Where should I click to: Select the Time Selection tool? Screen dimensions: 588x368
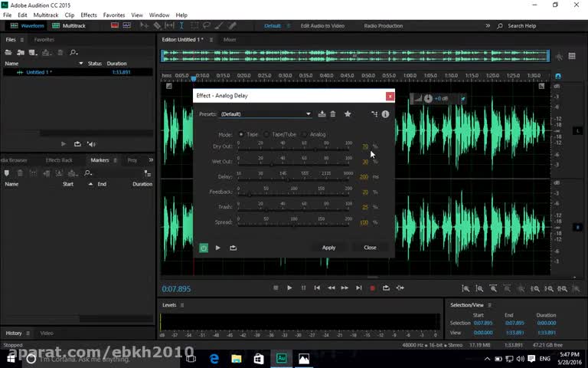tap(181, 25)
